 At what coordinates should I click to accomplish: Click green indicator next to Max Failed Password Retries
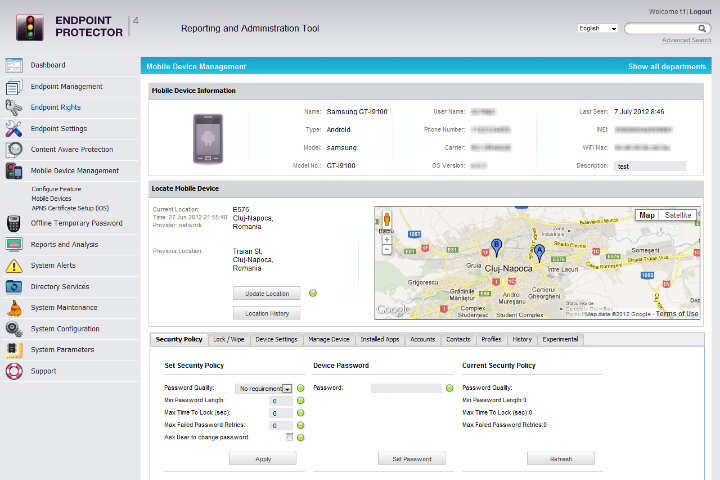click(301, 425)
